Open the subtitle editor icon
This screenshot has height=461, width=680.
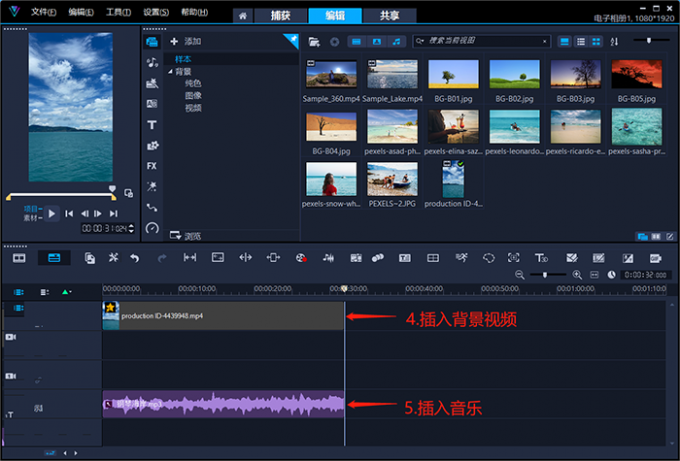405,258
